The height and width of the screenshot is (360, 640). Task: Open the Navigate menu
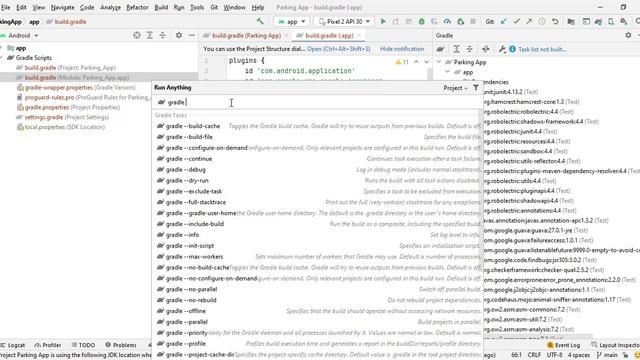tap(62, 7)
